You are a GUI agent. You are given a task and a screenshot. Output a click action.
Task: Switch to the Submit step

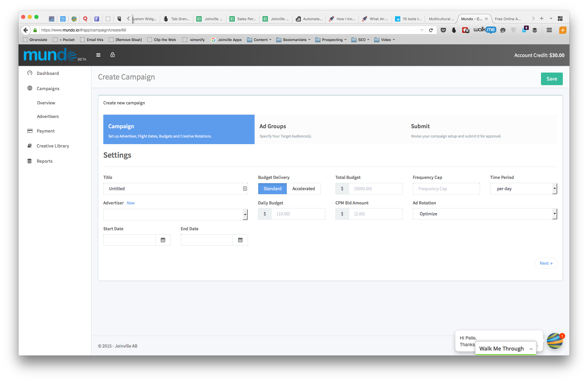pyautogui.click(x=482, y=129)
